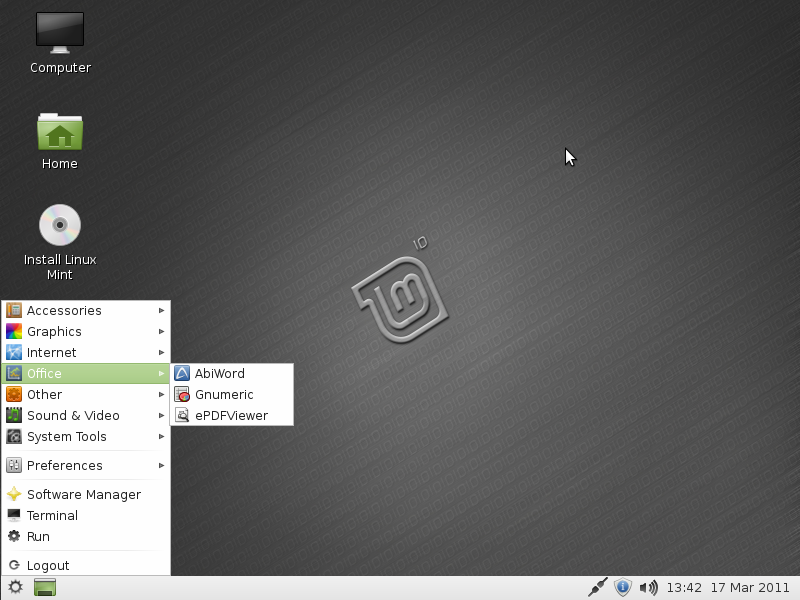Image resolution: width=800 pixels, height=600 pixels.
Task: Click the network connection tray icon
Action: [598, 587]
